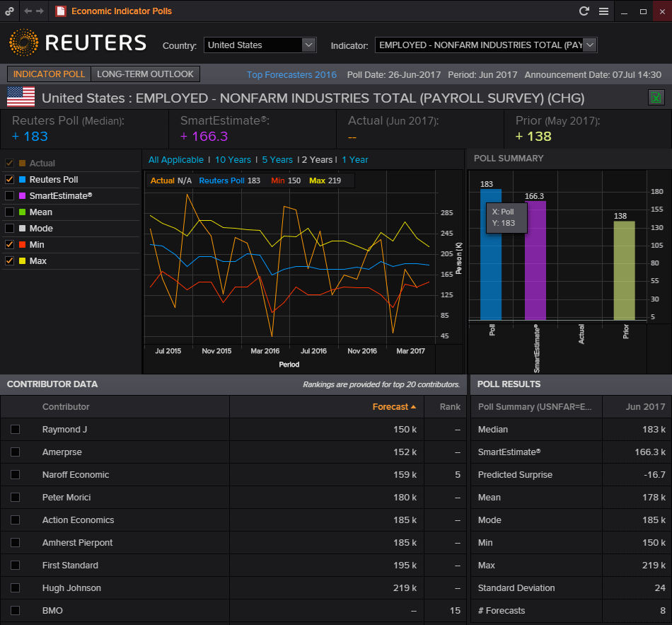Switch to the INDICATOR POLL tab
Screen dimensions: 672x625
pyautogui.click(x=50, y=74)
